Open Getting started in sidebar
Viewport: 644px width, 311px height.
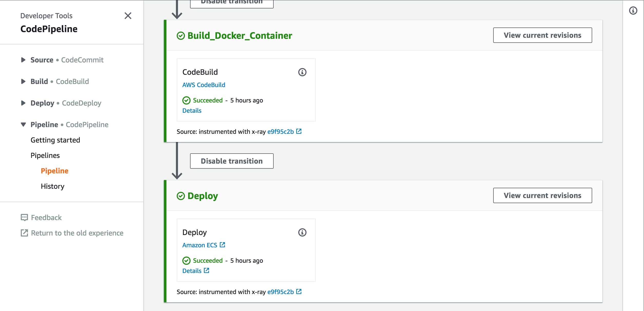pyautogui.click(x=55, y=140)
